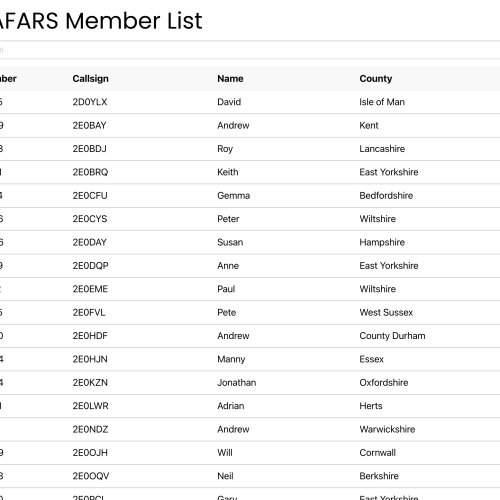The image size is (500, 500).
Task: Select callsign 2E0CYS
Action: pos(90,219)
